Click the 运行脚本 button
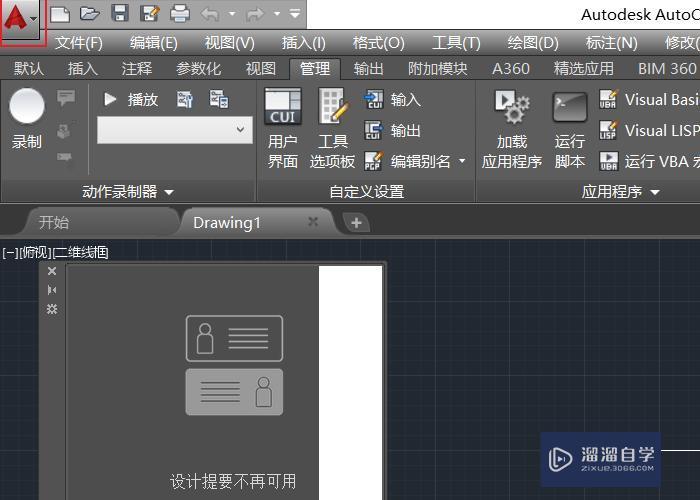This screenshot has width=700, height=500. 570,130
